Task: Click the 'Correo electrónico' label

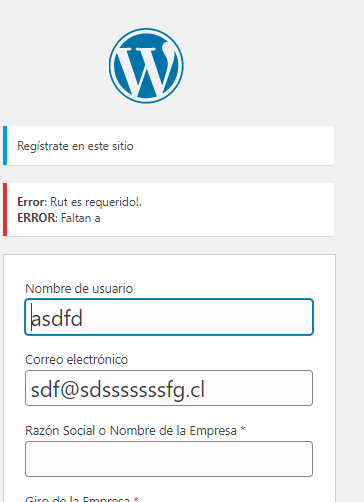Action: (x=77, y=360)
